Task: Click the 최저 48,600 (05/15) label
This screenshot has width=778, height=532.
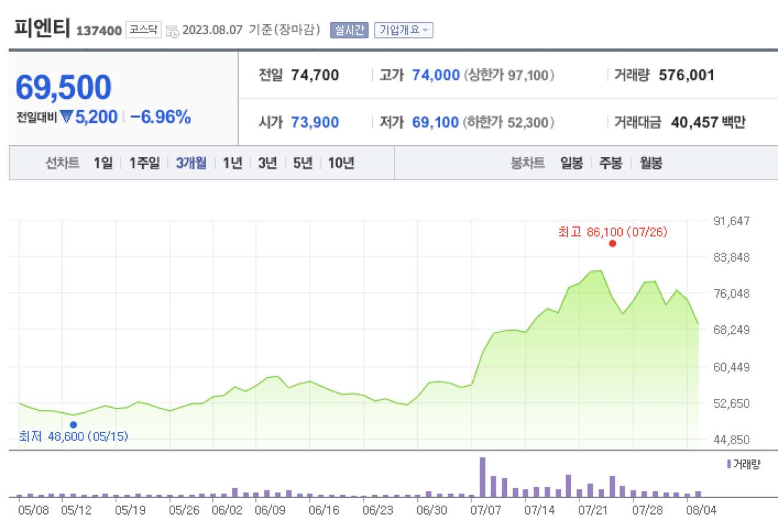Action: click(x=73, y=437)
